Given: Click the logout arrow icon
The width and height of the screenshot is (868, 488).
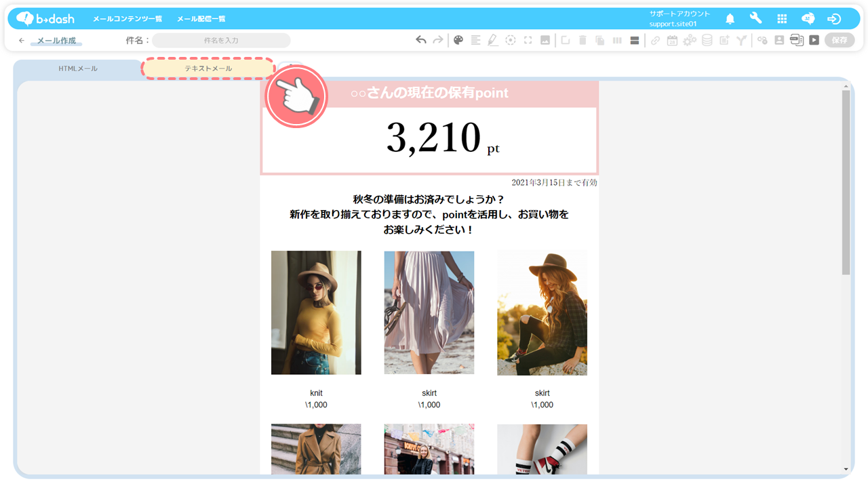Looking at the screenshot, I should coord(834,19).
